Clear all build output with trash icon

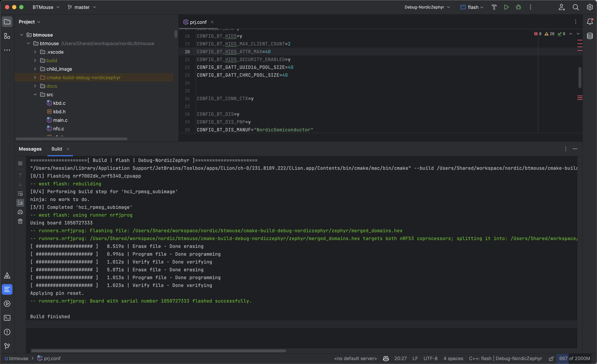20,221
